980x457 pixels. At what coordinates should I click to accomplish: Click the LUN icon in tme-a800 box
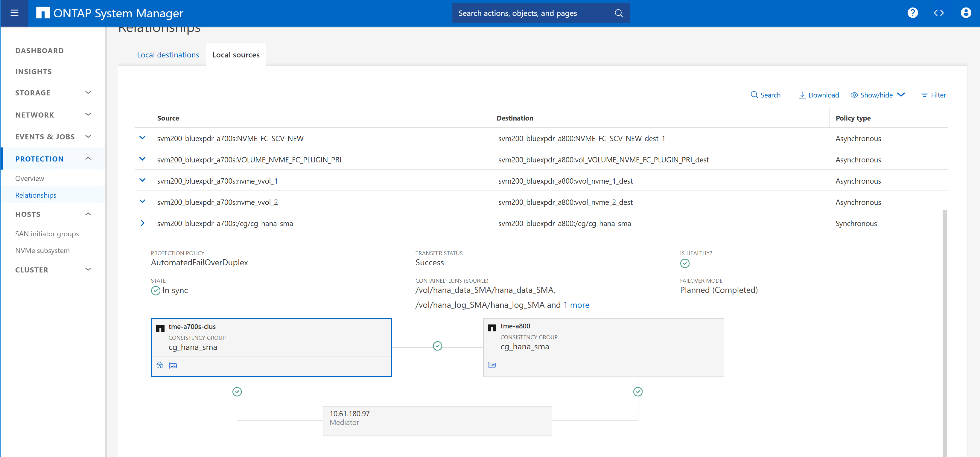point(492,365)
